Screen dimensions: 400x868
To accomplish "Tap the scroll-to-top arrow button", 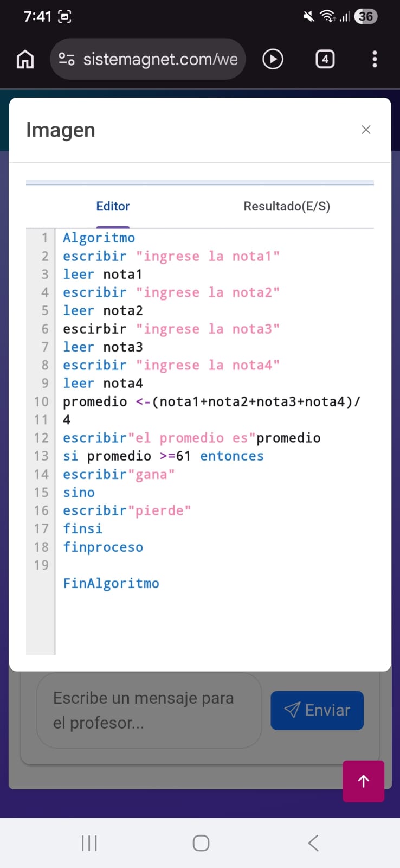I will click(x=363, y=781).
